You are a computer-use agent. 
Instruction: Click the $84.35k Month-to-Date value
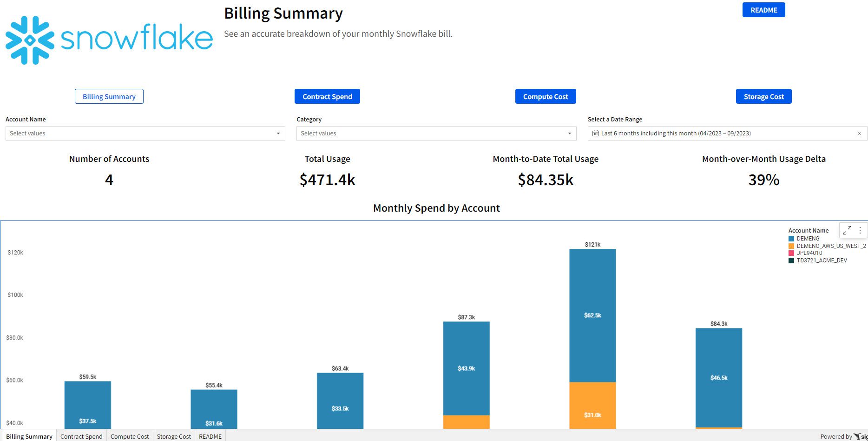click(546, 180)
